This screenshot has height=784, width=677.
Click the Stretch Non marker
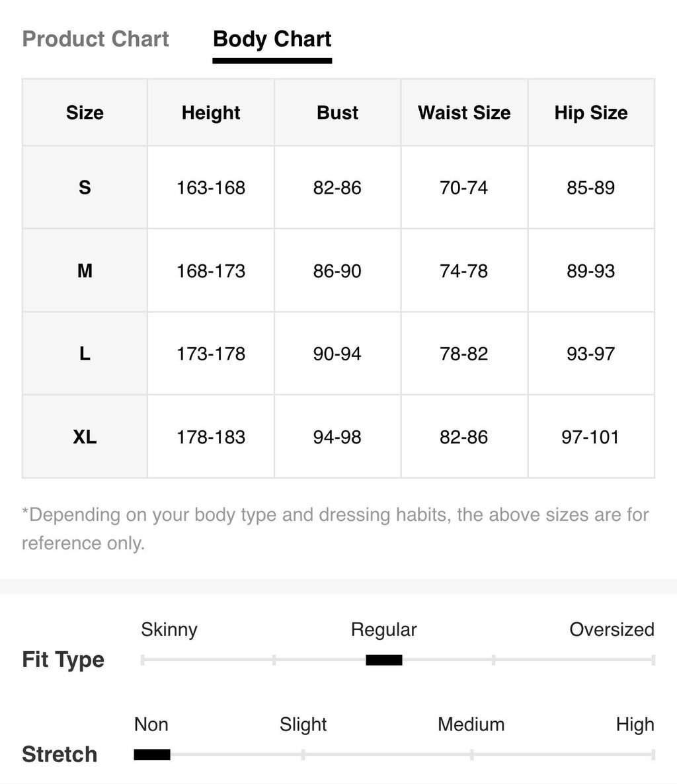pos(152,754)
